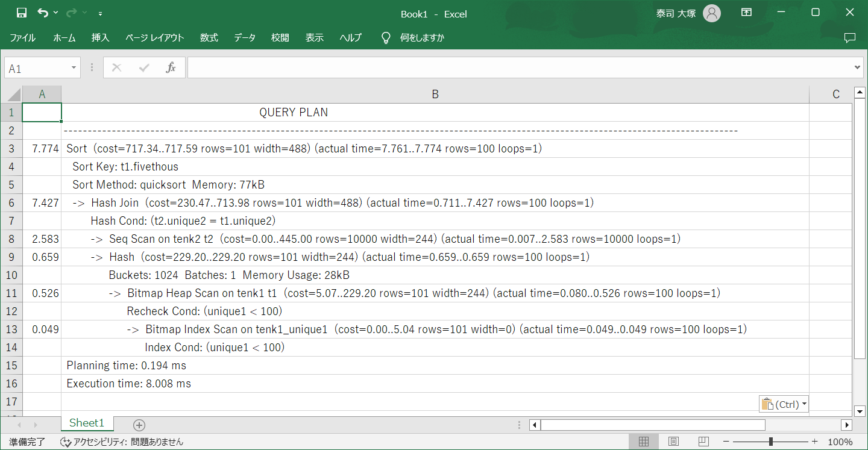Click the Enter checkmark formula bar icon
The image size is (868, 450).
[144, 68]
